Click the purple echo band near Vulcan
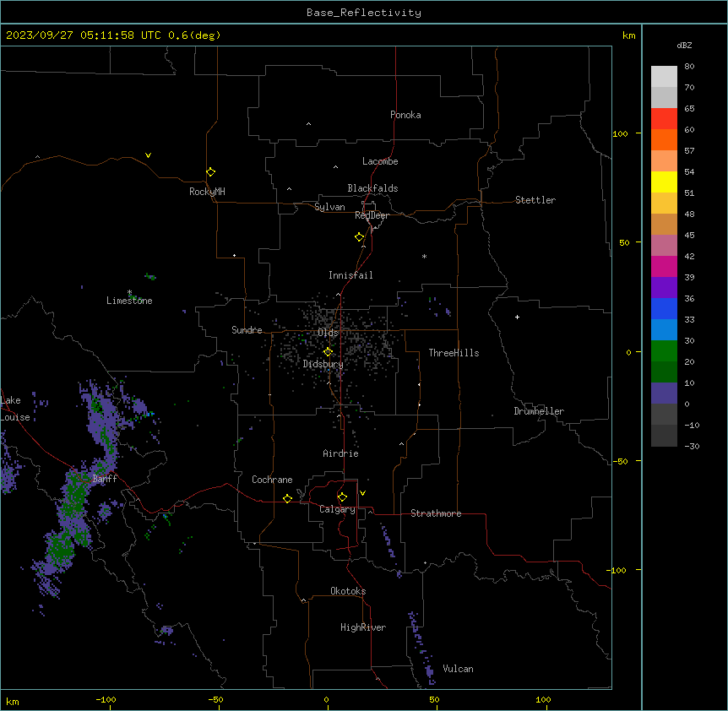This screenshot has width=728, height=711. (x=421, y=648)
